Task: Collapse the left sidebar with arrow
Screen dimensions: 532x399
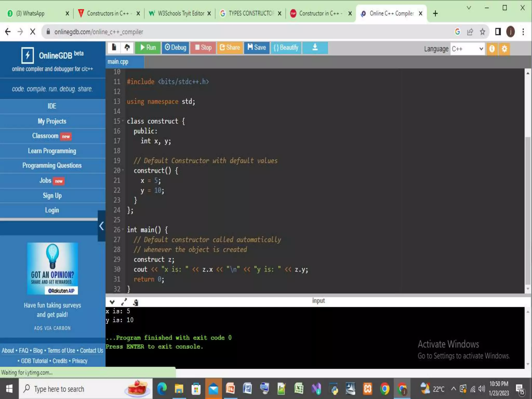Action: coord(101,226)
